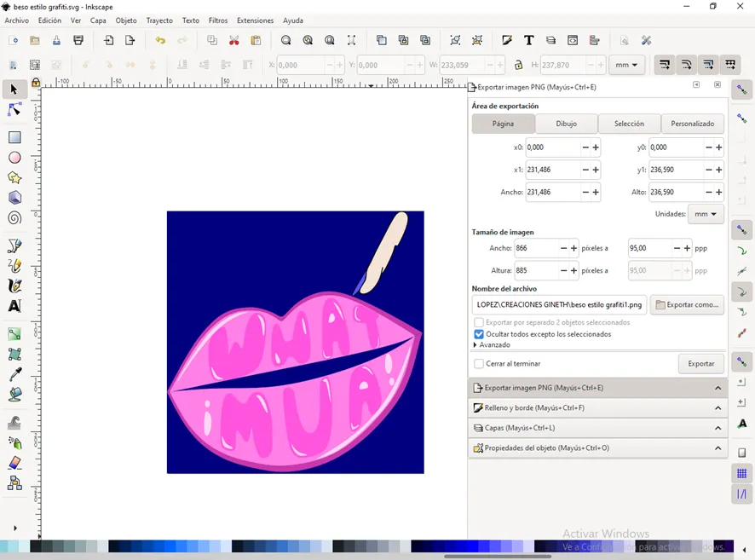755x560 pixels.
Task: Select the Página export area button
Action: (x=503, y=124)
